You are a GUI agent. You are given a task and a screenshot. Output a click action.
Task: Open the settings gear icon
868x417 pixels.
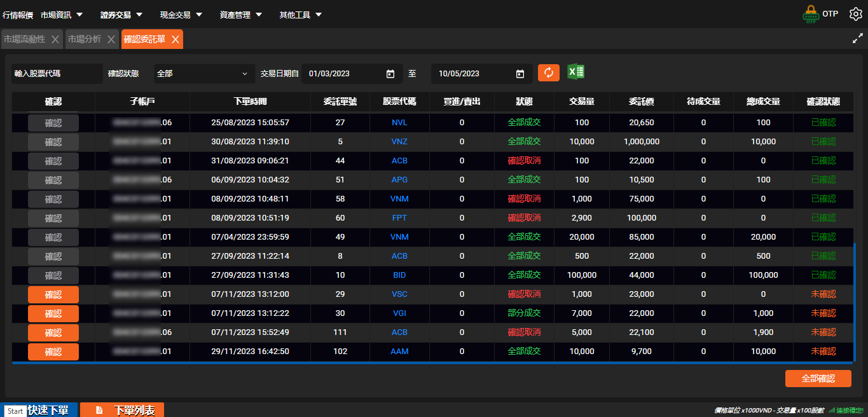[855, 14]
